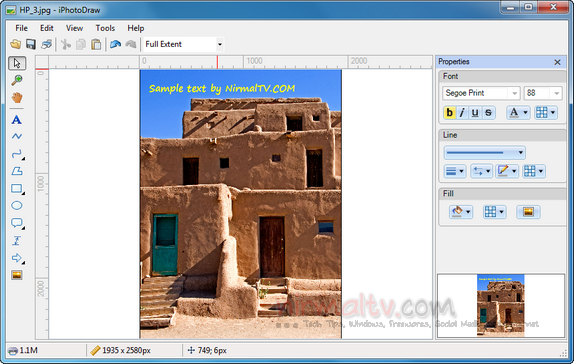The height and width of the screenshot is (364, 574).
Task: Open the Tools menu
Action: pos(105,28)
